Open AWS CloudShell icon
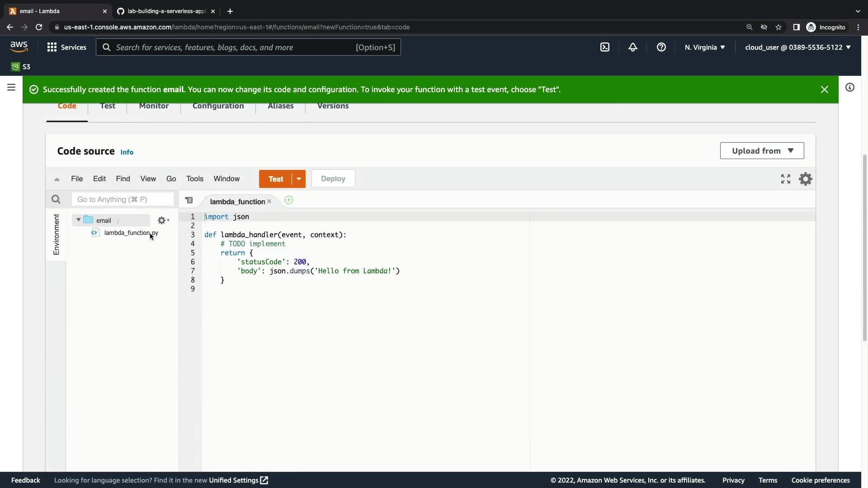 click(x=605, y=47)
